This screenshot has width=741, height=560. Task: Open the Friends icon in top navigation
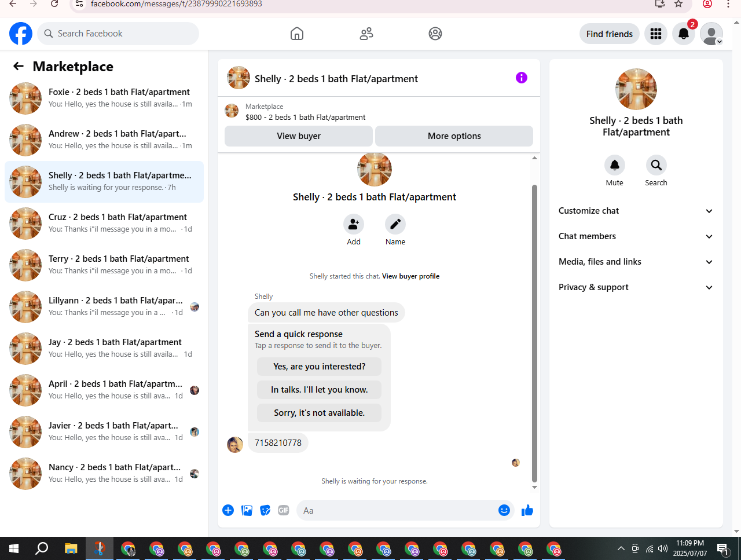[x=366, y=34]
